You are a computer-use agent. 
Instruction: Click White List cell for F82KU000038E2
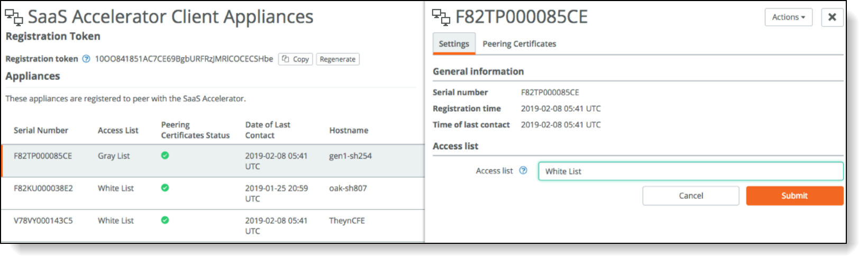tap(116, 188)
